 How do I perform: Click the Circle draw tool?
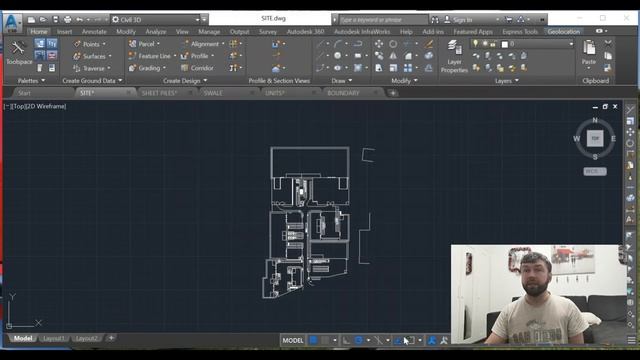(338, 56)
